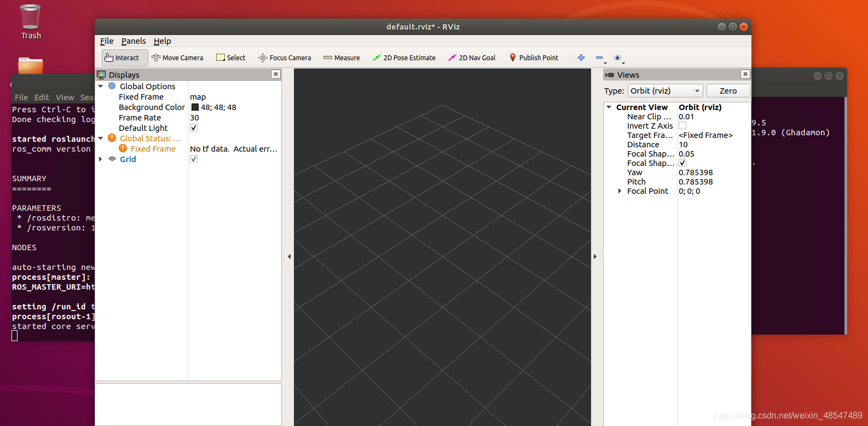Collapse left panel with the arrow handle
The image size is (868, 426).
pos(289,256)
